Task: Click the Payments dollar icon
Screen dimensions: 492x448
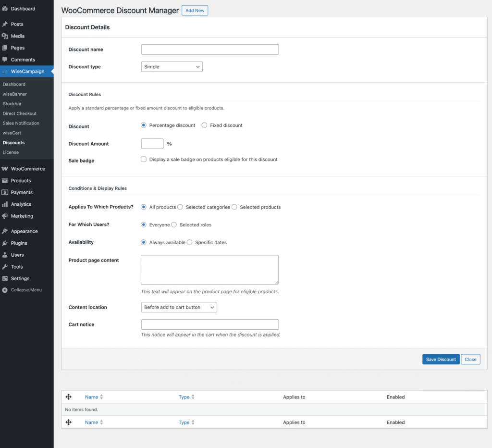Action: tap(5, 192)
